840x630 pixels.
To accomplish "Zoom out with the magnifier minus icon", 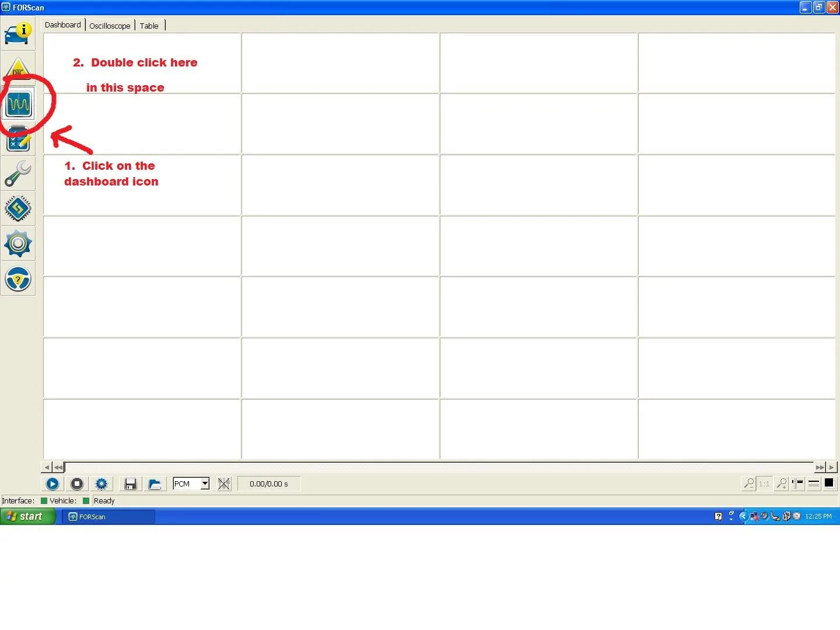I will pos(748,484).
